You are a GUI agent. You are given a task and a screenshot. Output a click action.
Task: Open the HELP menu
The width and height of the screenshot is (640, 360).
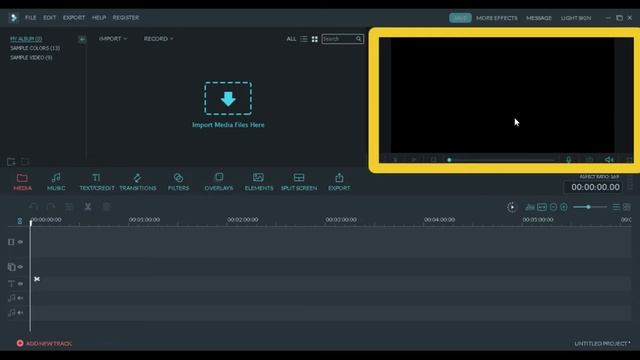(x=99, y=18)
